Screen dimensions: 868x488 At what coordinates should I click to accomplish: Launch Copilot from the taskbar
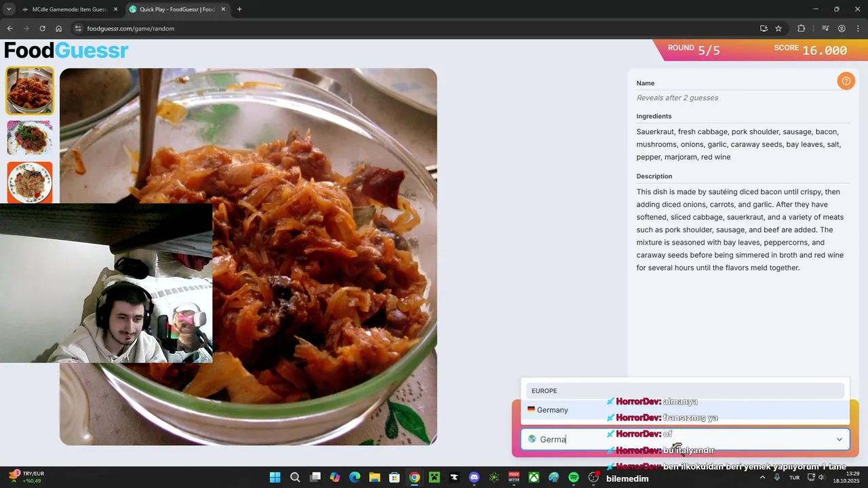[334, 477]
